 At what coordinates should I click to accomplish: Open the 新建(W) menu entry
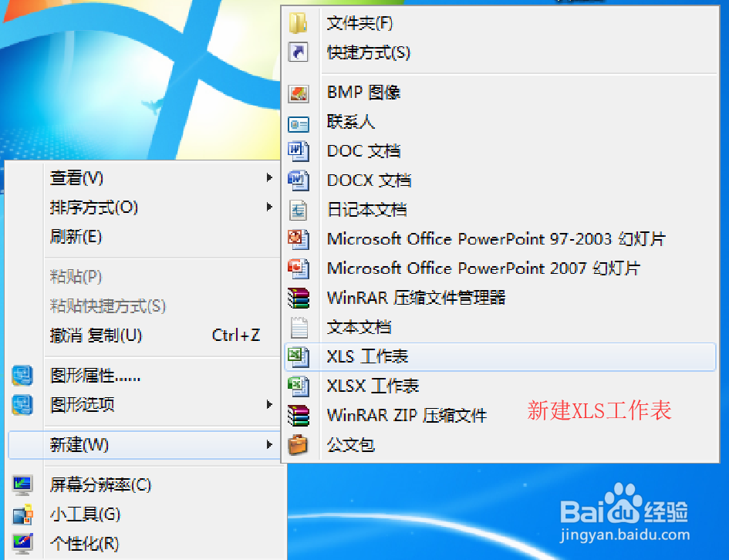pos(143,445)
